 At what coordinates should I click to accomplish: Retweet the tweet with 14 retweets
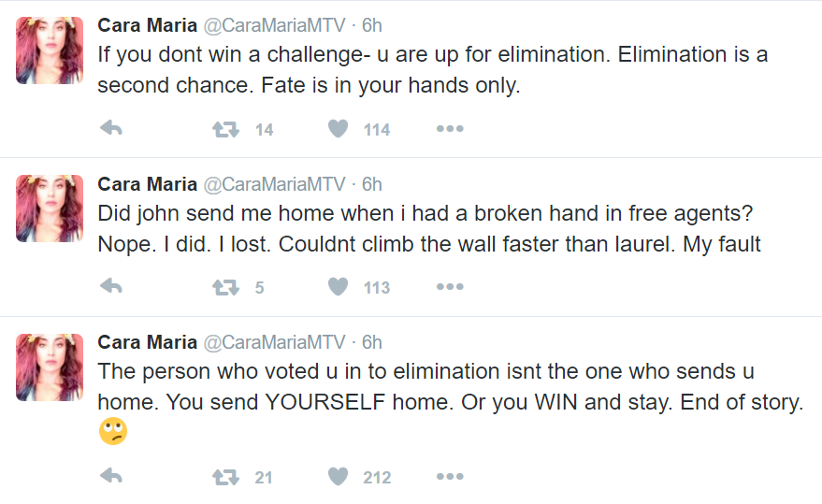225,129
